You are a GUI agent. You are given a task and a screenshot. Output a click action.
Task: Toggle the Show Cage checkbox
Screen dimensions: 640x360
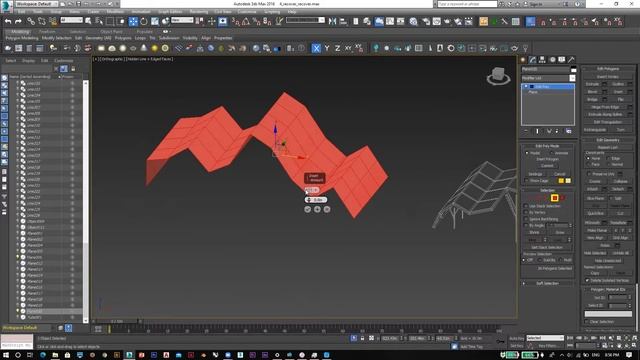pos(527,180)
